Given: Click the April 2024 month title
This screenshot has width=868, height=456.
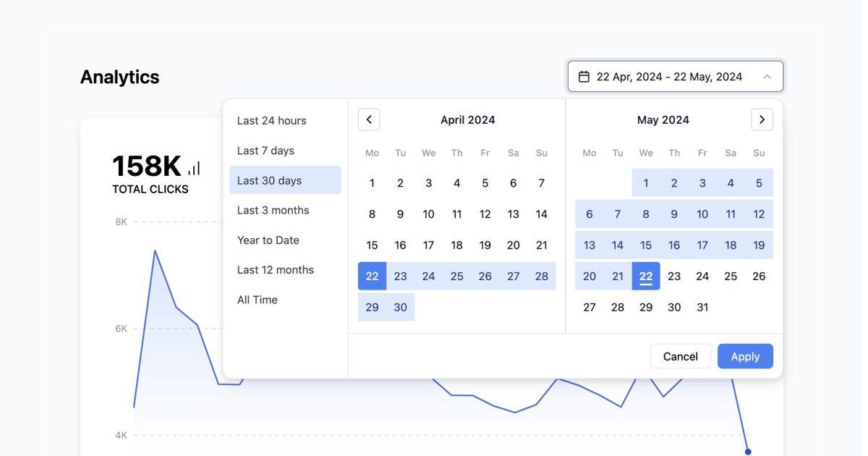Looking at the screenshot, I should coord(468,120).
